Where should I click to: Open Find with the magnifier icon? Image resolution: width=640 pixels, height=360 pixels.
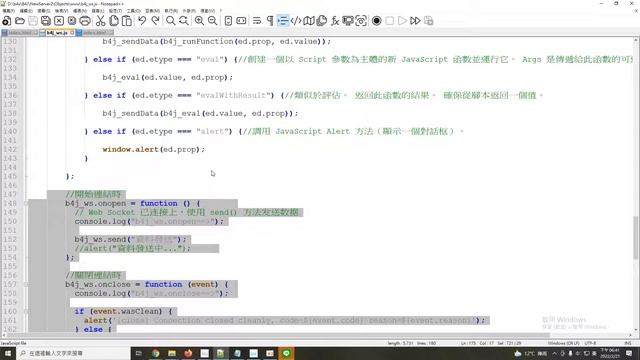171,21
